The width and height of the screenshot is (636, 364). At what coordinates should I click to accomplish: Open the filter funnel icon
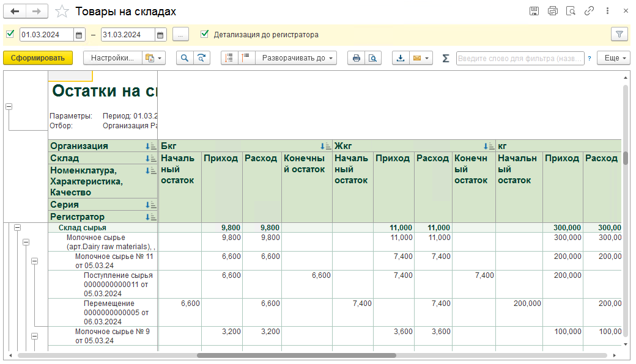[x=619, y=34]
